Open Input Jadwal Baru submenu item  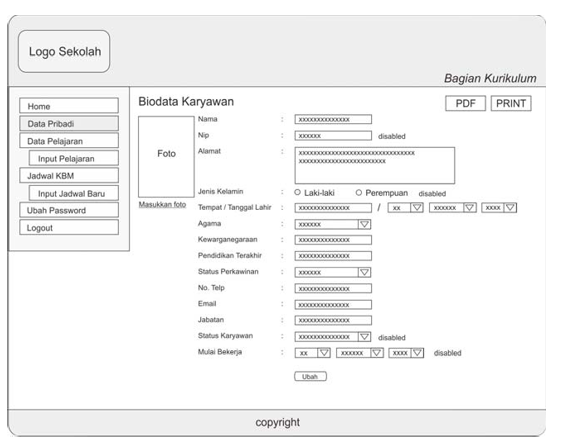click(x=74, y=193)
